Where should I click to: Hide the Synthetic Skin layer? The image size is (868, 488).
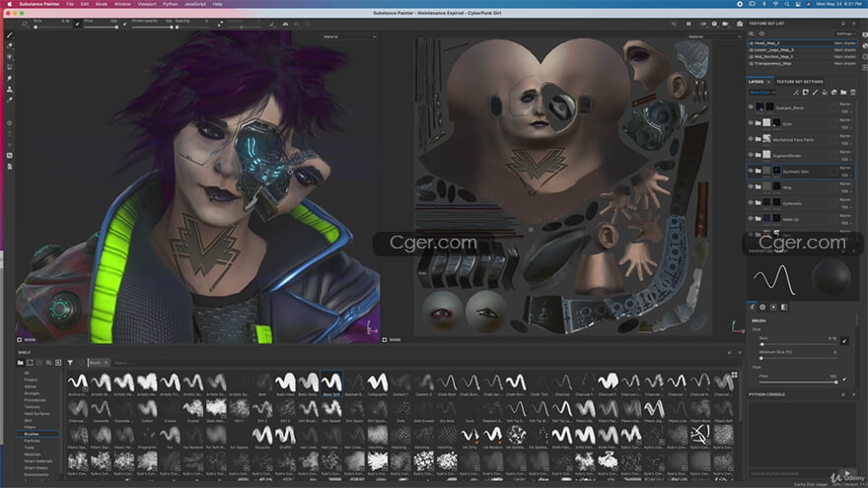752,171
